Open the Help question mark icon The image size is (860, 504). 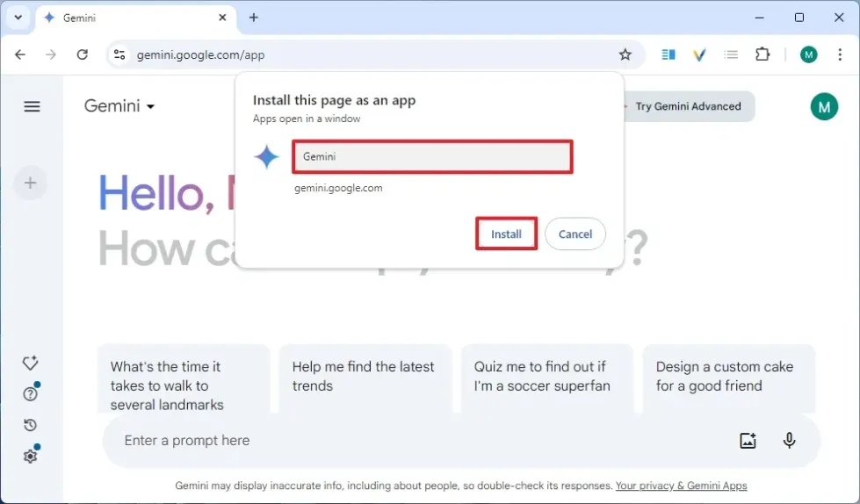pyautogui.click(x=30, y=393)
